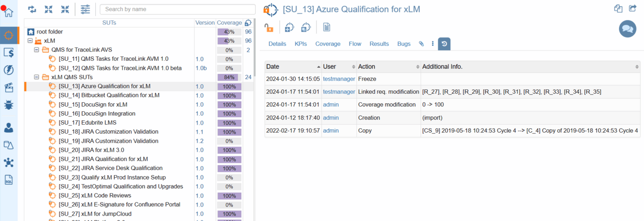
Task: Open the attachments paperclip tab
Action: pos(421,44)
